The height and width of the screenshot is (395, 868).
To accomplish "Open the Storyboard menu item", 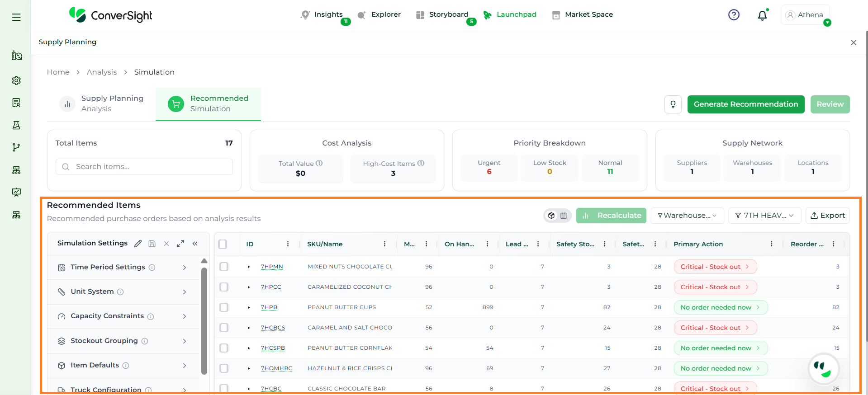I will (x=448, y=14).
